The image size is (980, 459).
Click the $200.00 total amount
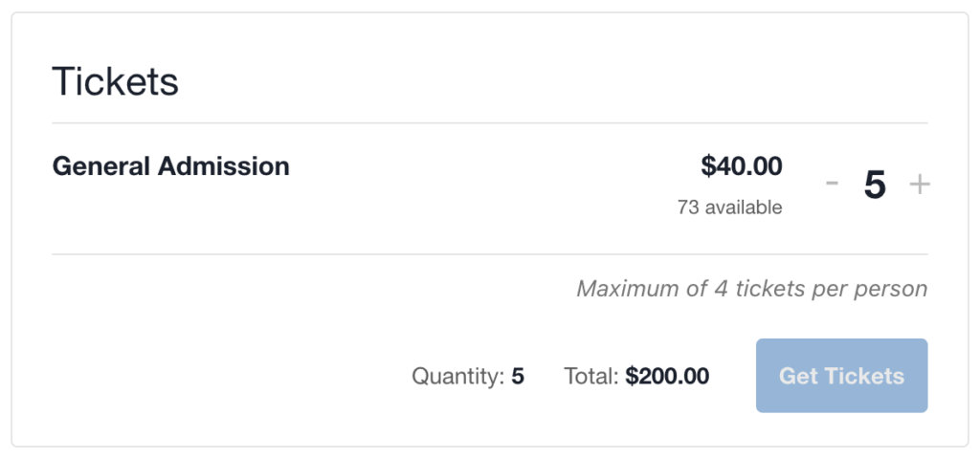pyautogui.click(x=667, y=377)
